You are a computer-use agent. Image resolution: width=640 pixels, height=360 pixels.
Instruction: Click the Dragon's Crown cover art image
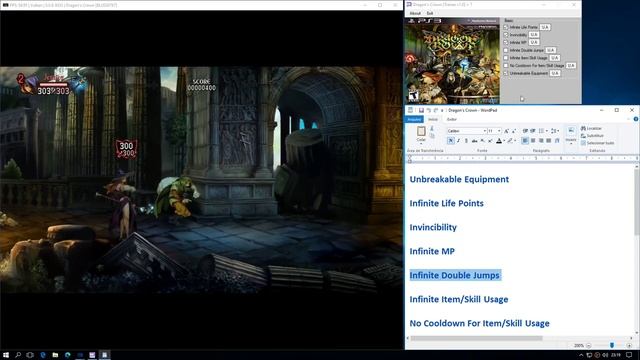(452, 61)
